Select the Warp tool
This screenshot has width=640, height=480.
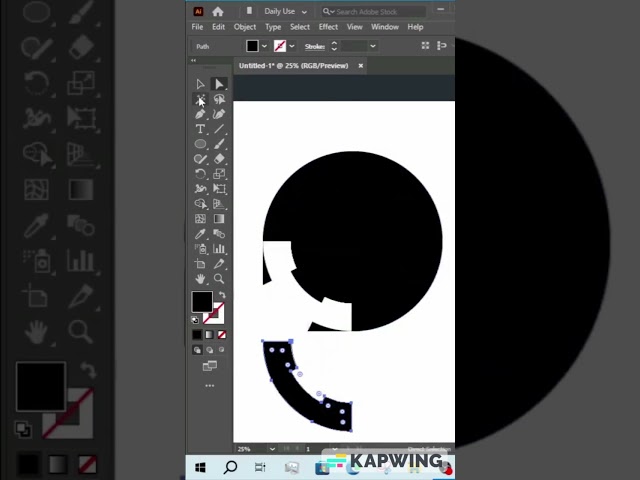pyautogui.click(x=200, y=189)
